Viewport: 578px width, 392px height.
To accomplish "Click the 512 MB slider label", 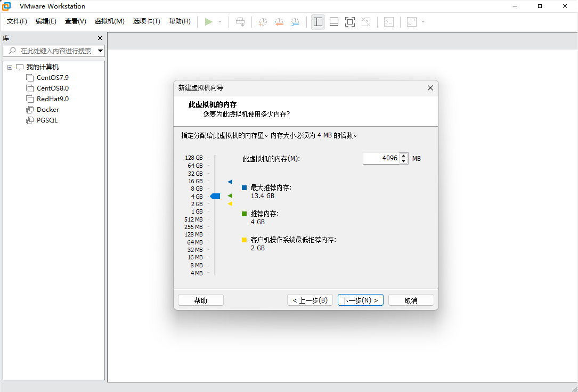I will (x=193, y=219).
